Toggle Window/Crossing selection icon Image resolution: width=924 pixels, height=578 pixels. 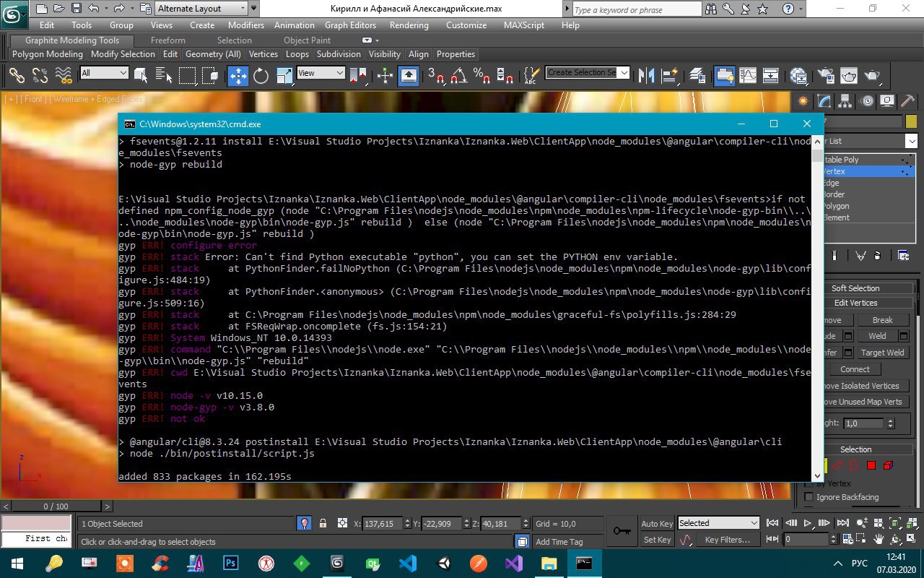[211, 75]
